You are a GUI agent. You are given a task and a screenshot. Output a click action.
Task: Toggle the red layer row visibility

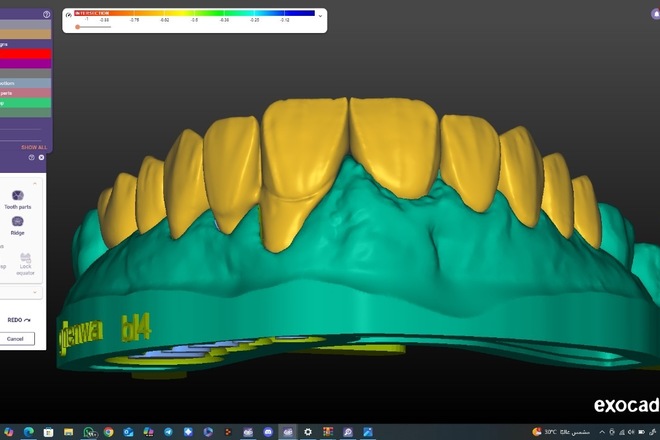pos(26,54)
